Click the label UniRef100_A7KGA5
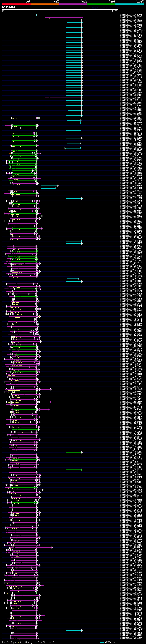The height and width of the screenshot is (644, 146). (x=131, y=105)
